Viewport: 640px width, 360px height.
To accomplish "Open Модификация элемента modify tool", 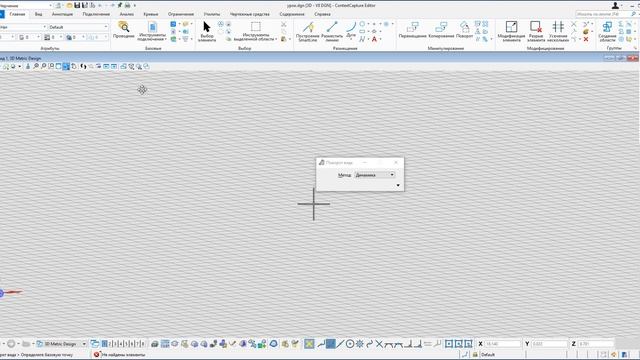I will (511, 31).
